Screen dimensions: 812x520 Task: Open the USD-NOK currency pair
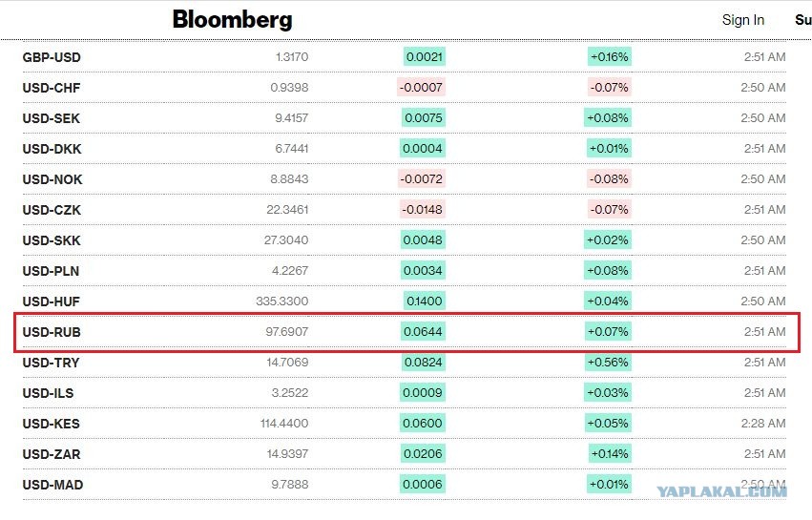click(x=52, y=179)
